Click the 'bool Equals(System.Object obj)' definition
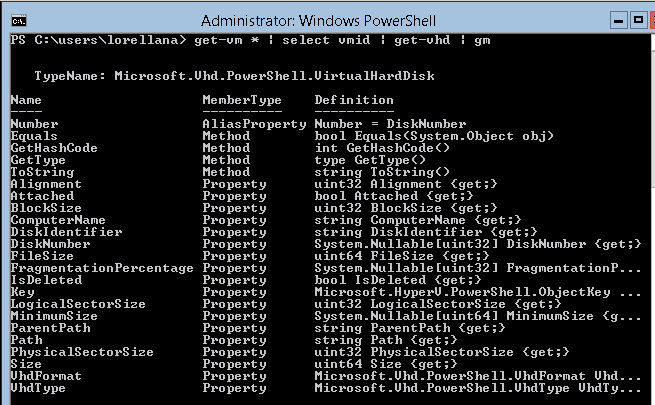655x405 pixels. point(434,136)
